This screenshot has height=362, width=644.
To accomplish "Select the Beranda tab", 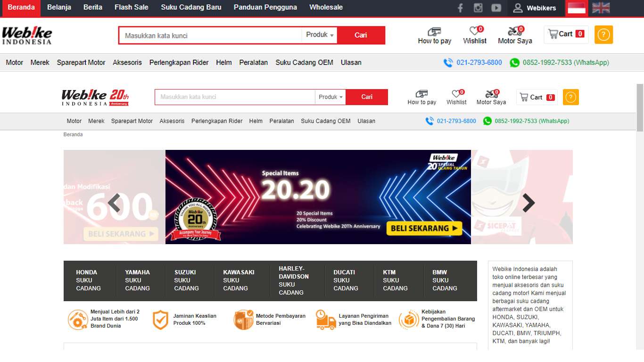I will pyautogui.click(x=21, y=8).
